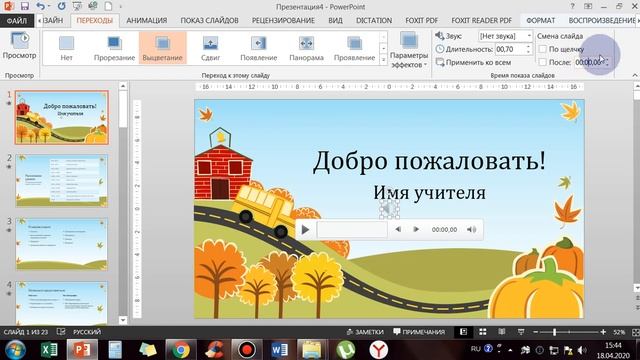Toggle the После checkbox

pos(542,62)
